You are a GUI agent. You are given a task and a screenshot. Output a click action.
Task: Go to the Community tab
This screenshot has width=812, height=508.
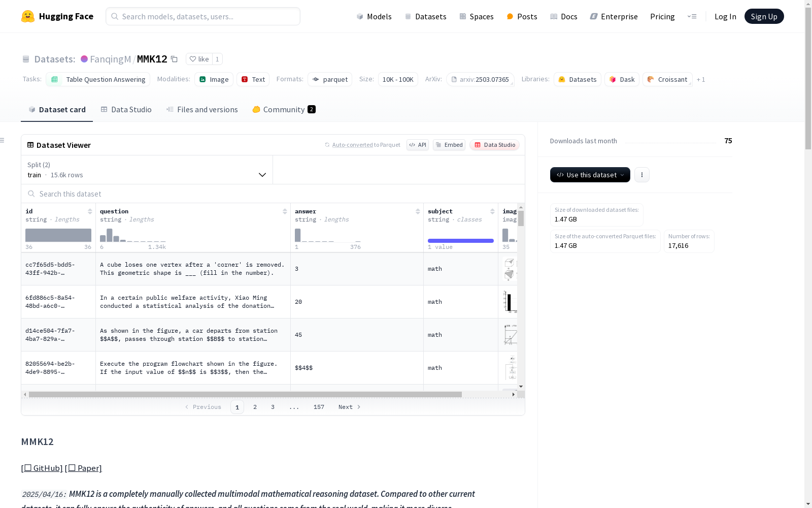coord(284,109)
